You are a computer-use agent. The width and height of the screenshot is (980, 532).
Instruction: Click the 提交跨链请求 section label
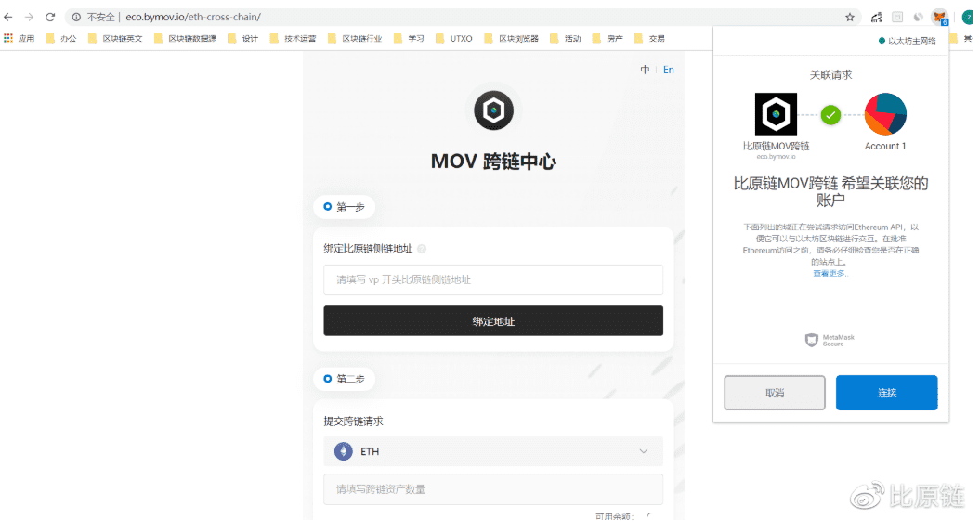pos(353,422)
